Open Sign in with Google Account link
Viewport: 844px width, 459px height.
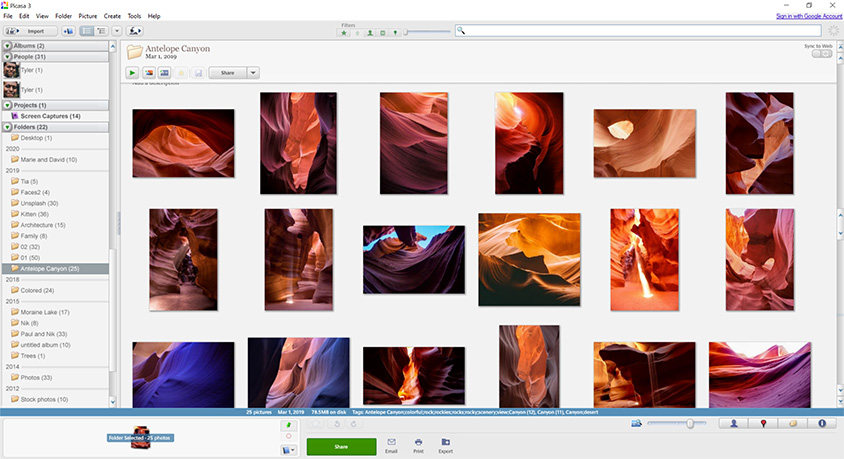pos(808,16)
